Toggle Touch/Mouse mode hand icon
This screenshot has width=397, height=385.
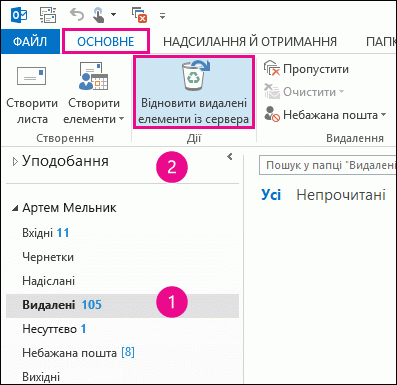99,15
